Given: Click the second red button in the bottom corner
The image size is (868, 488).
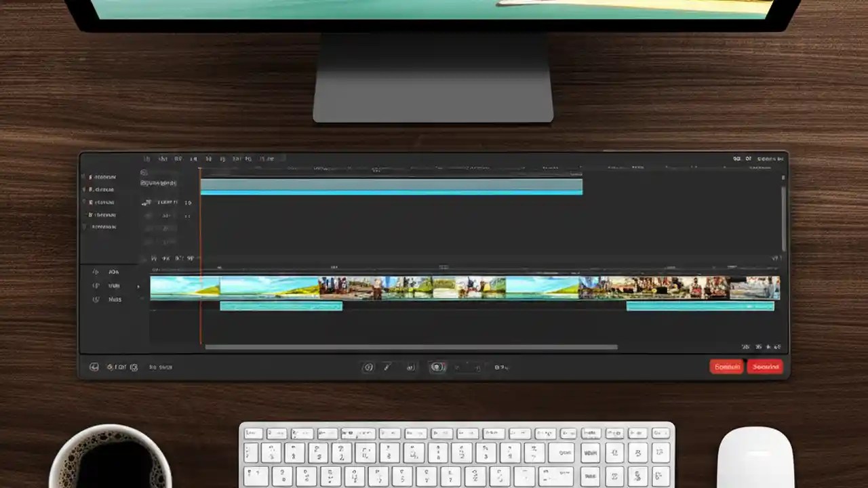Looking at the screenshot, I should pyautogui.click(x=765, y=367).
